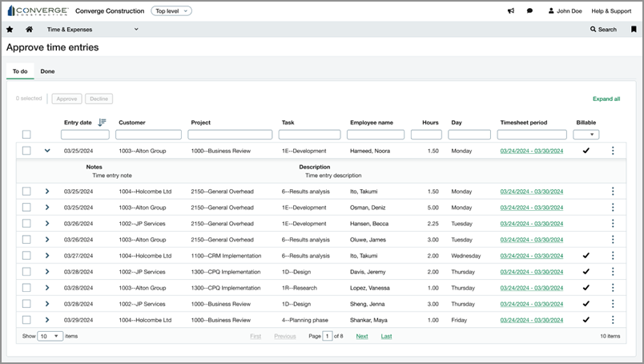Select the checkbox for the Hameed, Noora entry
Screen dimensions: 644x364
pyautogui.click(x=26, y=150)
